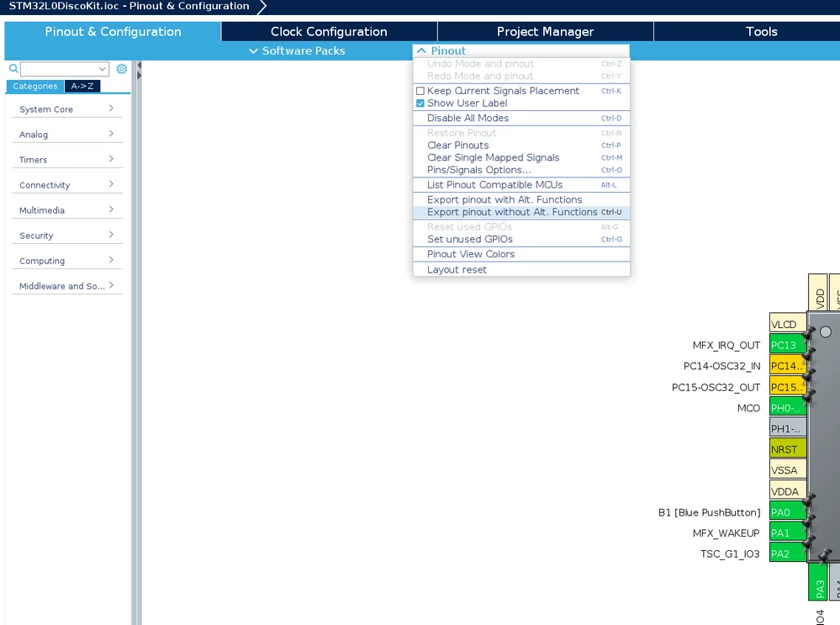840x625 pixels.
Task: Click inside the peripheral search input field
Action: click(59, 69)
